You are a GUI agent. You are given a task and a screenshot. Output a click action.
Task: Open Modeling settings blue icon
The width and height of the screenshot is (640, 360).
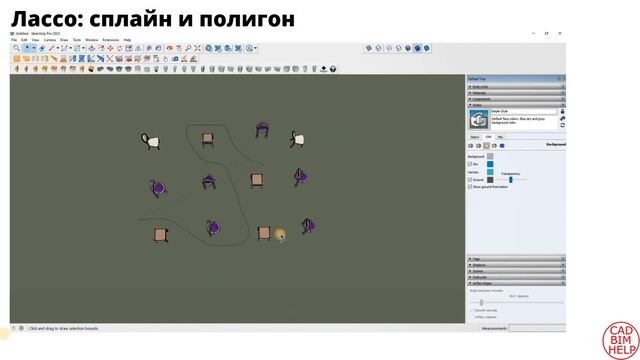click(502, 146)
